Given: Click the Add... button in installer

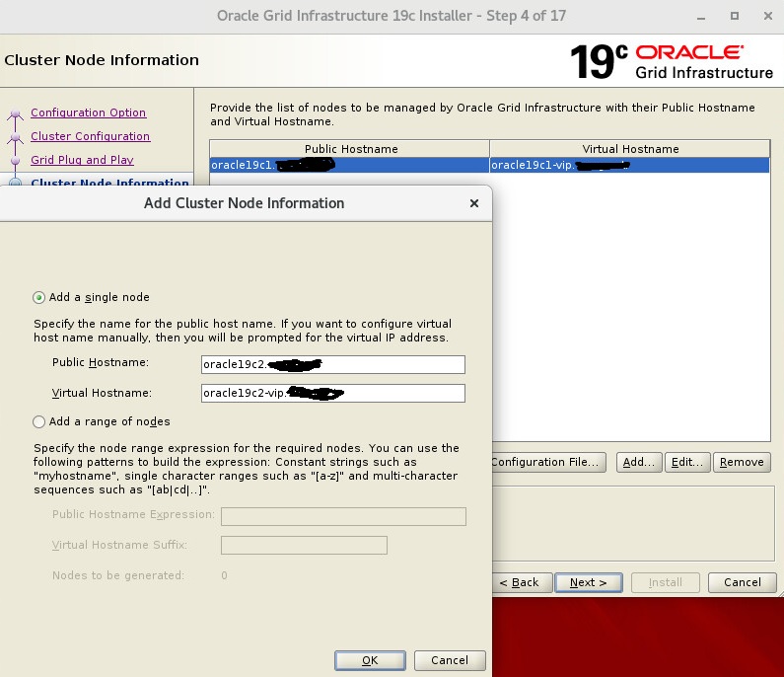Looking at the screenshot, I should click(x=639, y=462).
